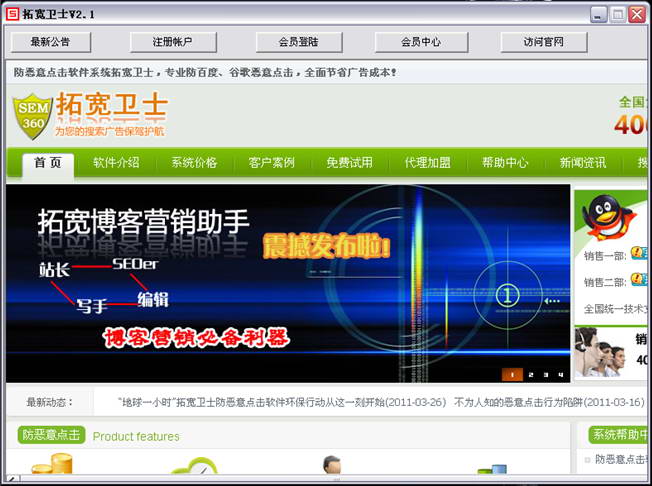Click the 拓宽卫士 orange logo text

[111, 105]
